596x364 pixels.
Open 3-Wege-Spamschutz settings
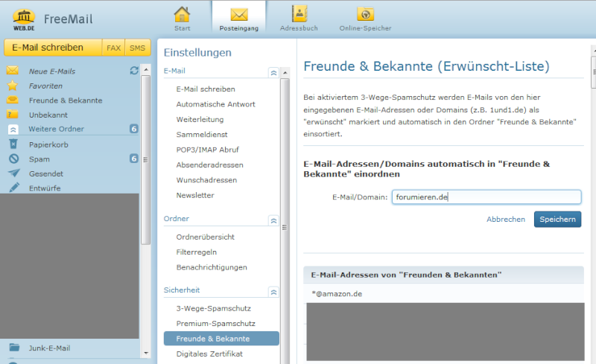tap(214, 308)
